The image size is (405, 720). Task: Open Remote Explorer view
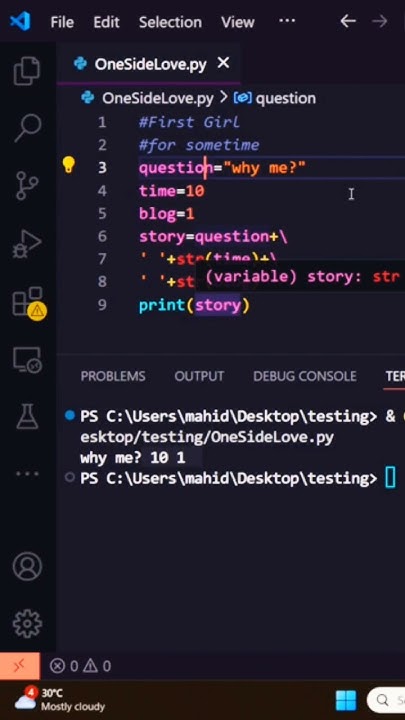[27, 360]
